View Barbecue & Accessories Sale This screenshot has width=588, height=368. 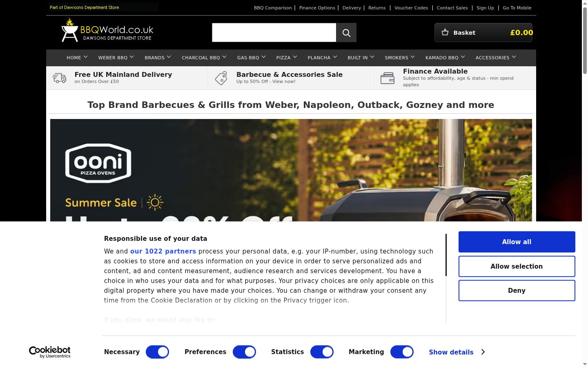(x=290, y=74)
